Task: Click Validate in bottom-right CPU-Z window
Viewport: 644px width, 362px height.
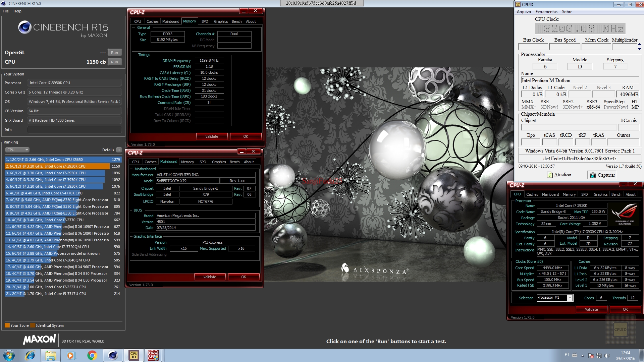Action: coord(591,309)
